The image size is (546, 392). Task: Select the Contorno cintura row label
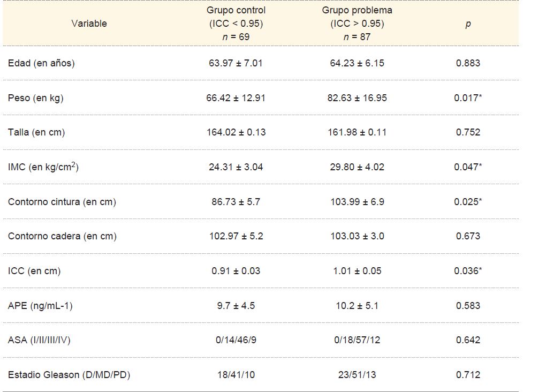pos(62,202)
